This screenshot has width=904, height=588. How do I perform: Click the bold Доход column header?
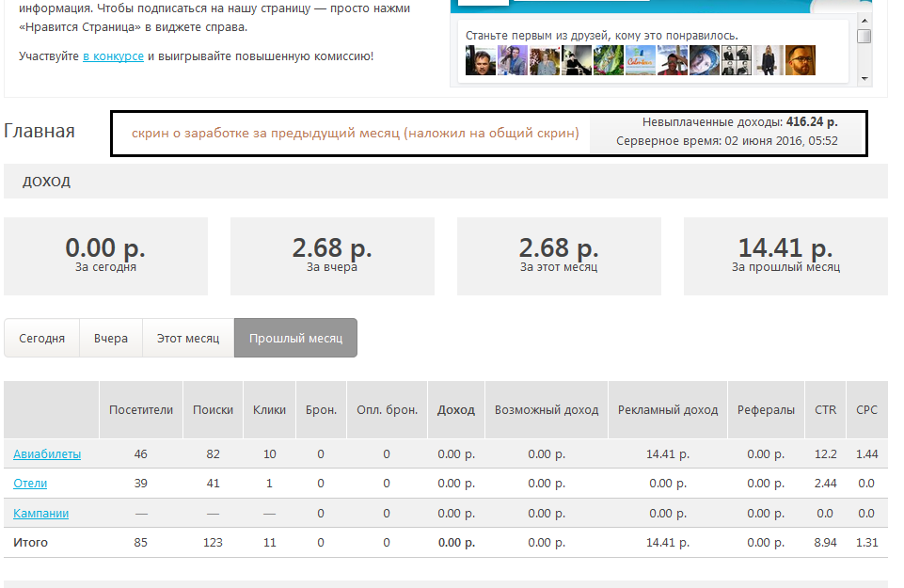click(456, 410)
